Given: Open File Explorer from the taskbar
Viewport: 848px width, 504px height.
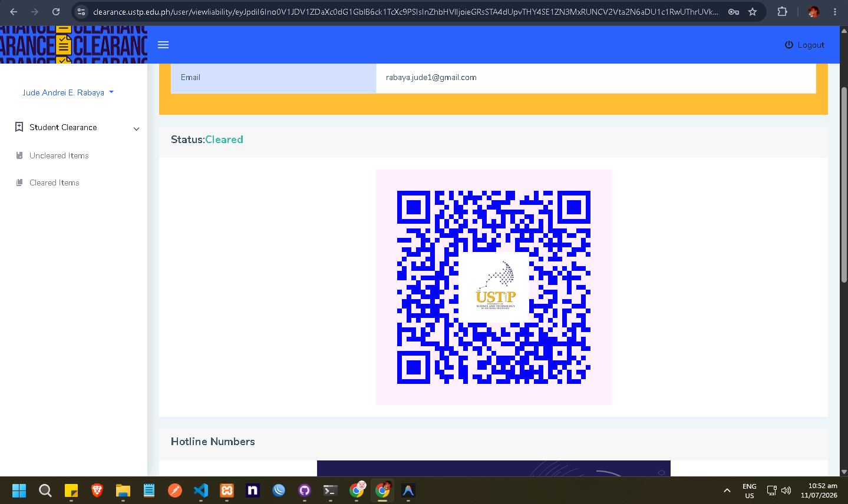Looking at the screenshot, I should pyautogui.click(x=123, y=490).
